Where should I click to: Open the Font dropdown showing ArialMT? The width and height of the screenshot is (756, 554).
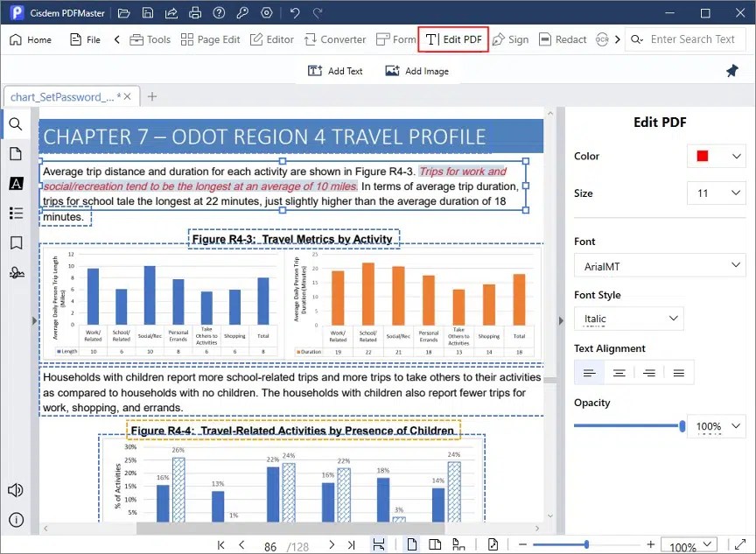[x=660, y=264]
